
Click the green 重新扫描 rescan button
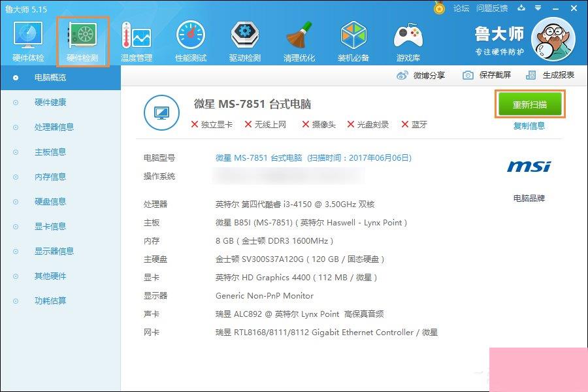pyautogui.click(x=530, y=105)
